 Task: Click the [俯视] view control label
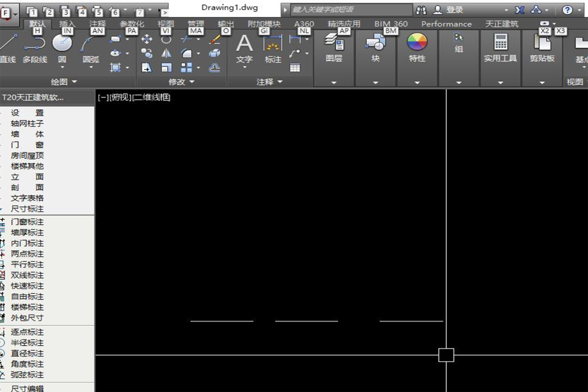click(120, 97)
